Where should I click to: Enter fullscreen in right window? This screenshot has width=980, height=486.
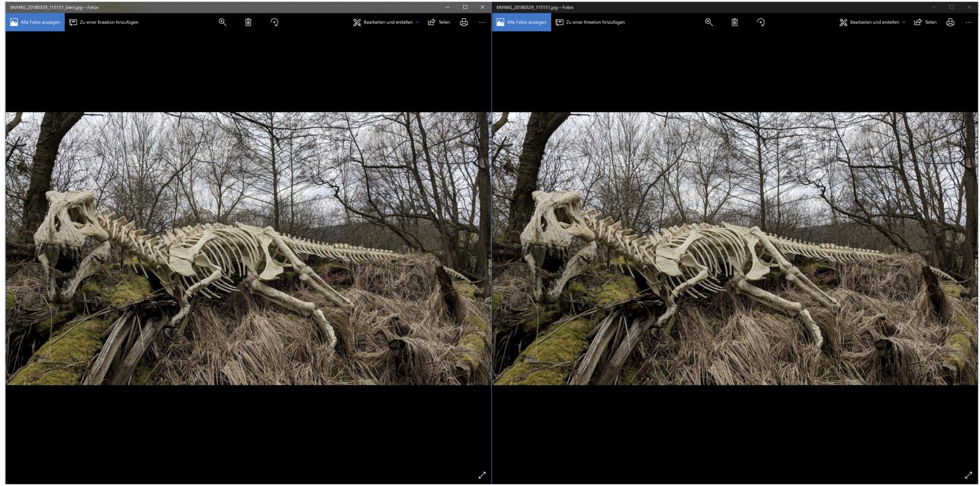968,475
